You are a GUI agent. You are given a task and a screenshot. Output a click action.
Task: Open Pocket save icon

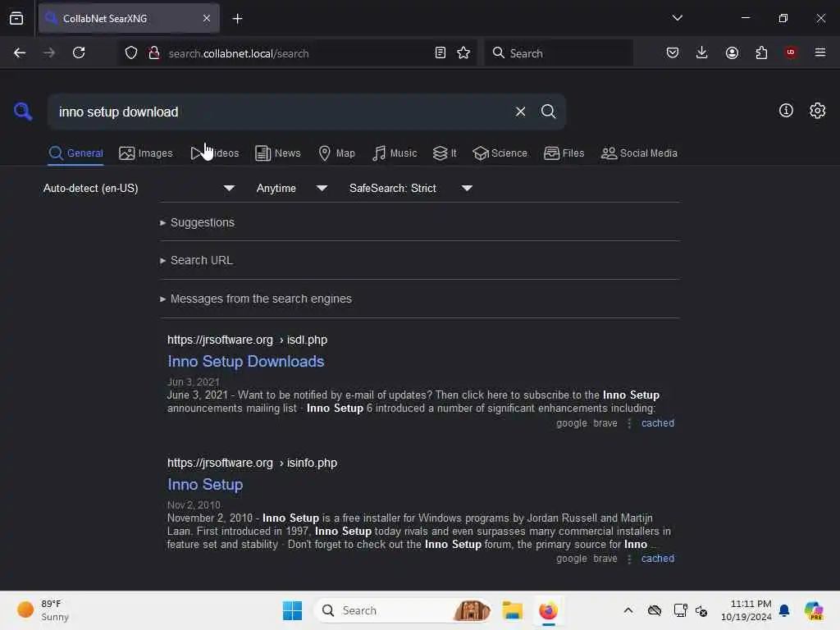pyautogui.click(x=673, y=52)
